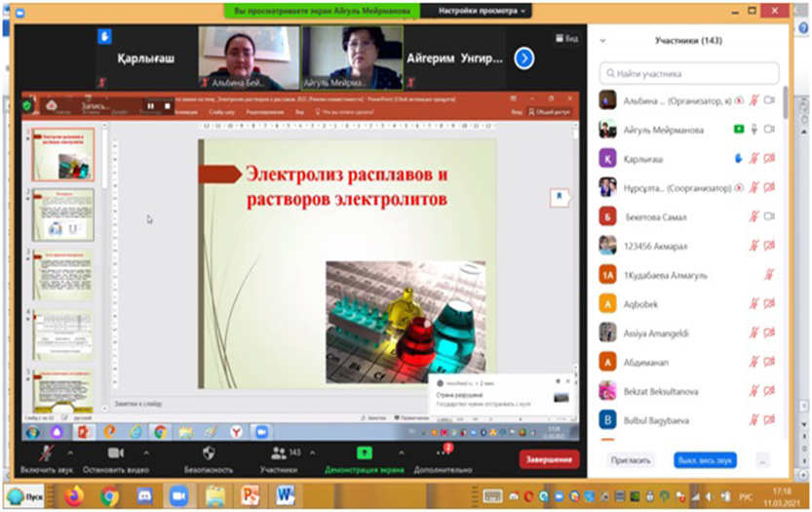This screenshot has height=512, width=812.
Task: Open Word from Windows taskbar
Action: coord(285,496)
